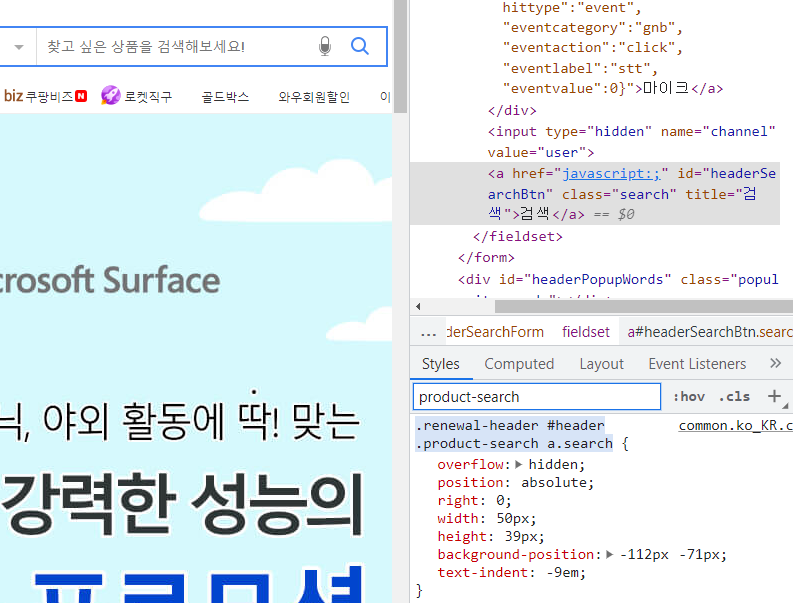
Task: Click the overflow hidden value
Action: tap(553, 464)
